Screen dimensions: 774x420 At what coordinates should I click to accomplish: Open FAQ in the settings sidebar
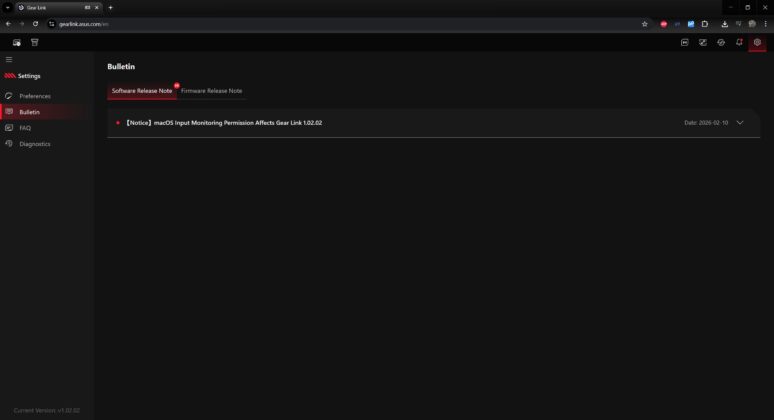(x=25, y=128)
